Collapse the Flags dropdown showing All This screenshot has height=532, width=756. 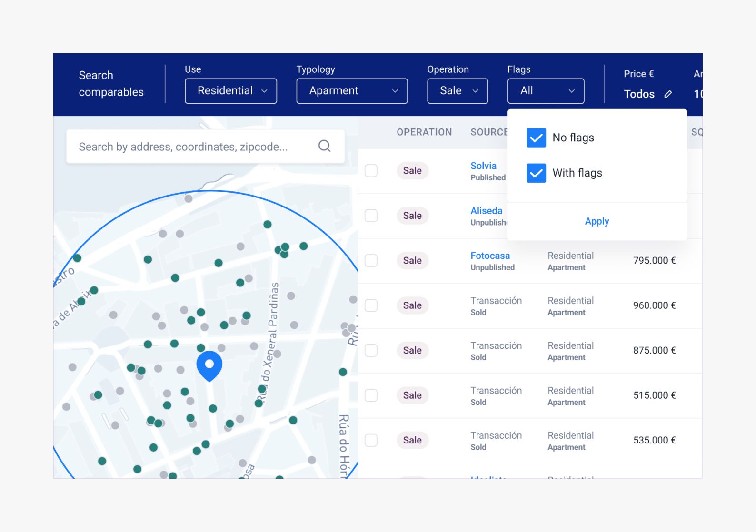point(546,91)
